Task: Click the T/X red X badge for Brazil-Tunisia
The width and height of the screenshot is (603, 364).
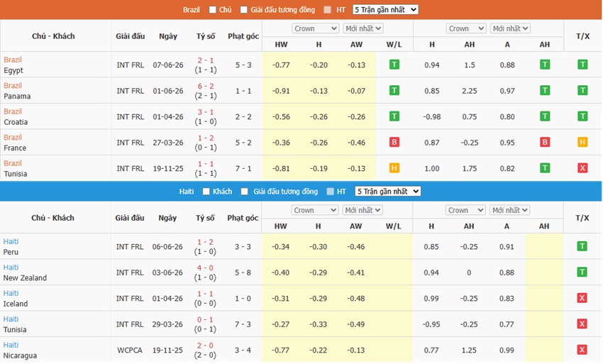Action: click(x=582, y=168)
